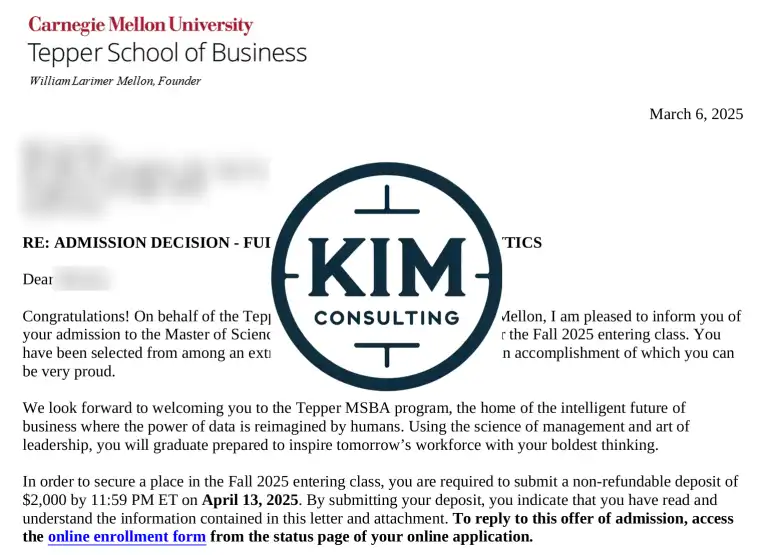Click the Carnegie Mellon University red wordmark

pyautogui.click(x=140, y=25)
